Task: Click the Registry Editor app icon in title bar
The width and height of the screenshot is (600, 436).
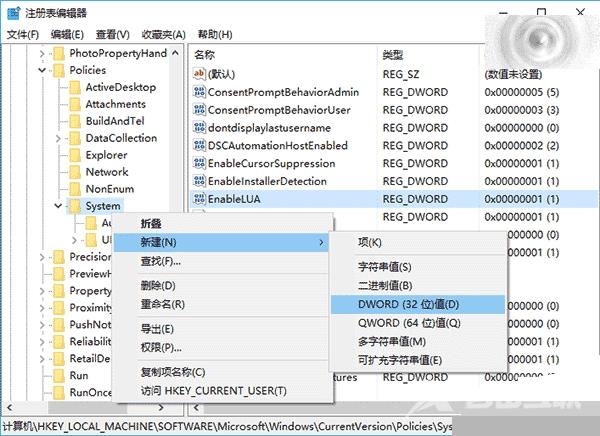Action: pyautogui.click(x=12, y=12)
